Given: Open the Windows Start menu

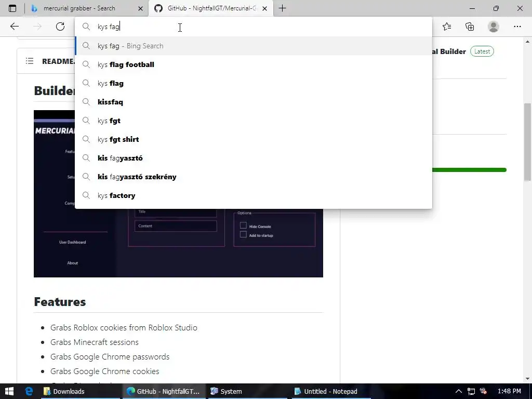Looking at the screenshot, I should pyautogui.click(x=9, y=391).
